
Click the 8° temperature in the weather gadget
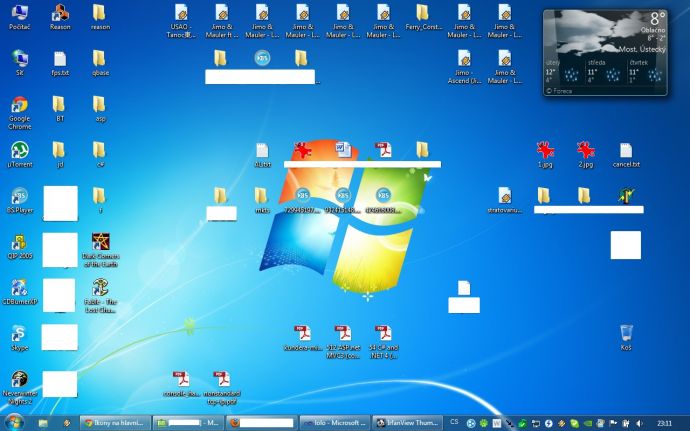(657, 18)
